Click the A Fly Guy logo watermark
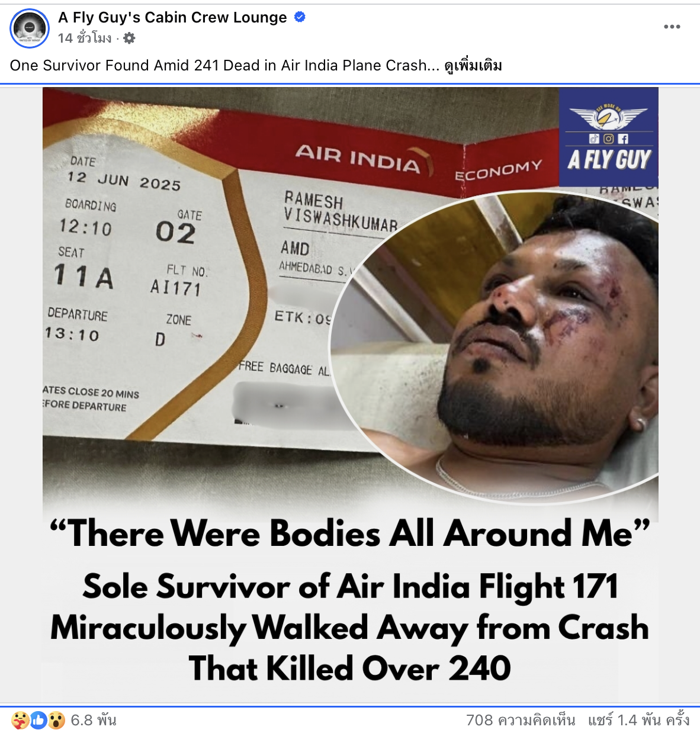Viewport: 700px width, 733px height. pyautogui.click(x=609, y=137)
